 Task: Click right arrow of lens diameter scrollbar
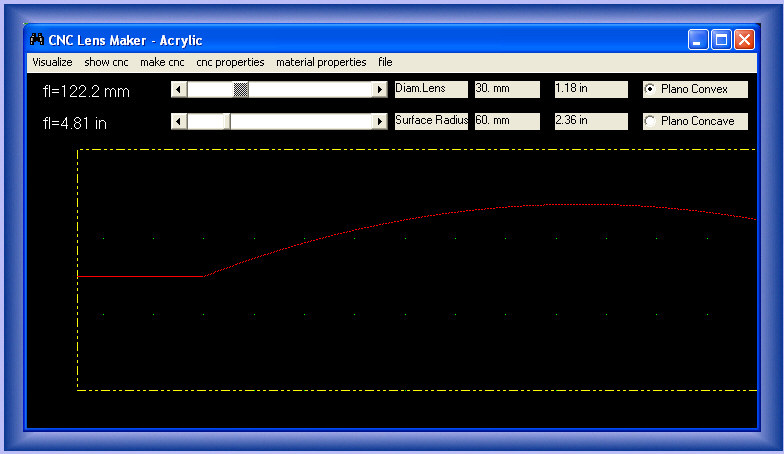[379, 90]
